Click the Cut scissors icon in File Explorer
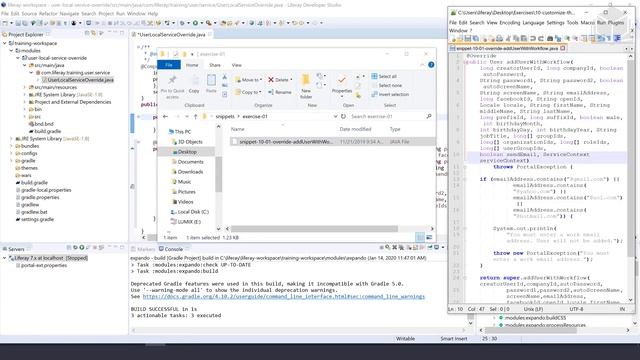The height and width of the screenshot is (360, 640). point(224,77)
